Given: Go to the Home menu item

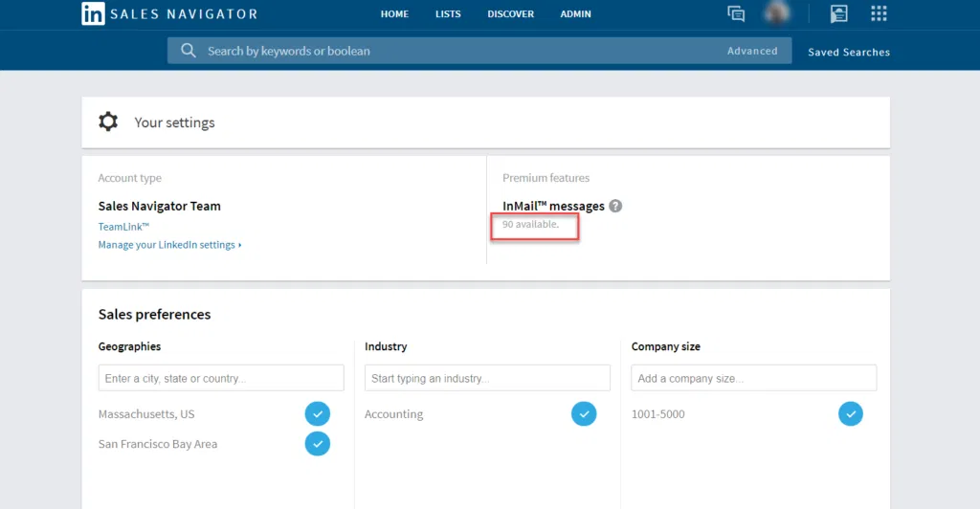Looking at the screenshot, I should tap(394, 14).
